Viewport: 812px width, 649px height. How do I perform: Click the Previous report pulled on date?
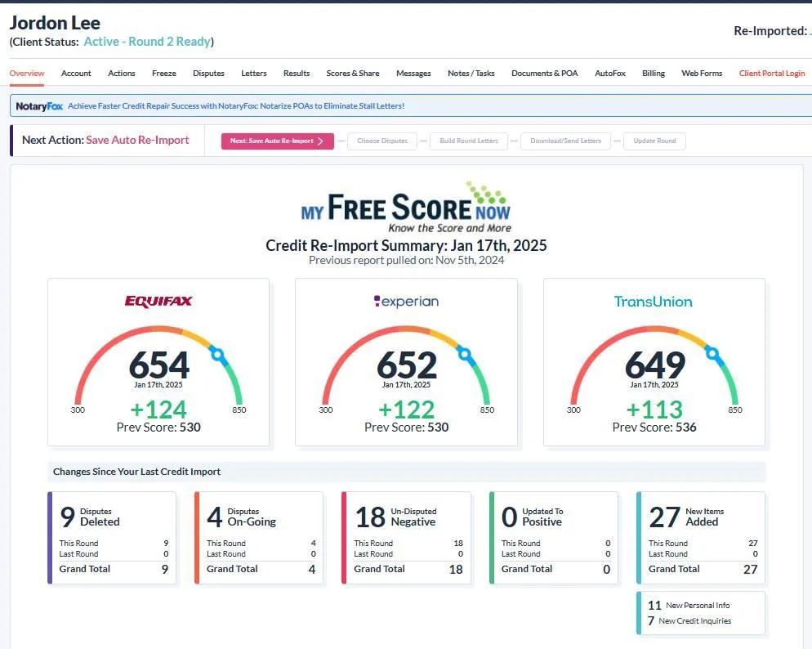coord(406,260)
